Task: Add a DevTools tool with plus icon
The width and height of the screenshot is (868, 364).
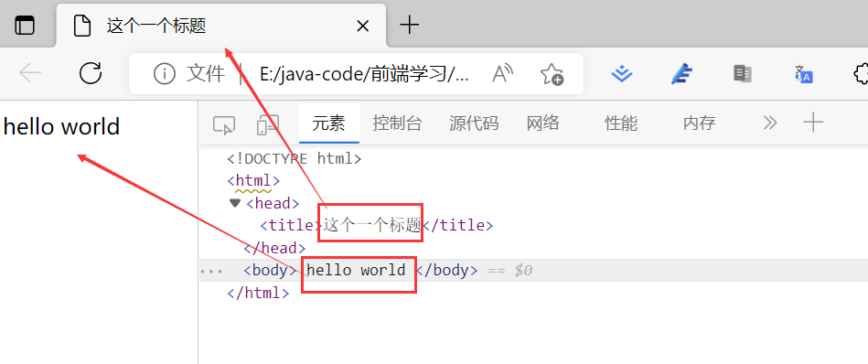Action: (813, 123)
